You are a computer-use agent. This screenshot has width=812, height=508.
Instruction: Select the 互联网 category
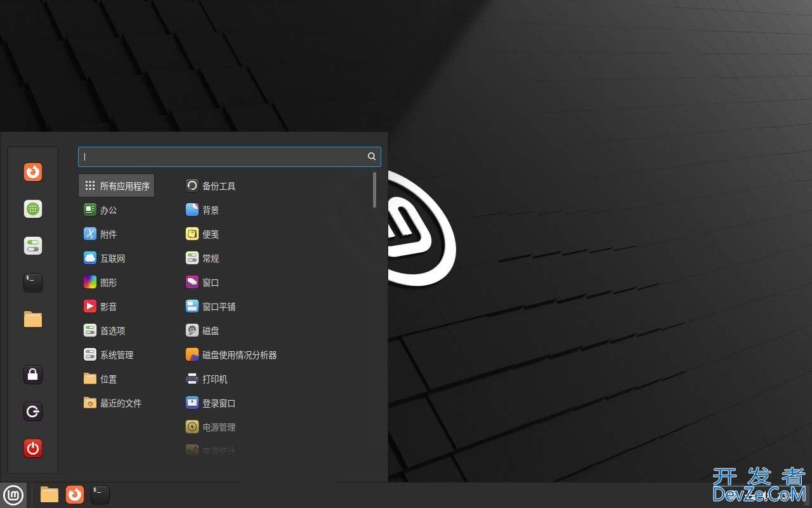click(x=117, y=258)
